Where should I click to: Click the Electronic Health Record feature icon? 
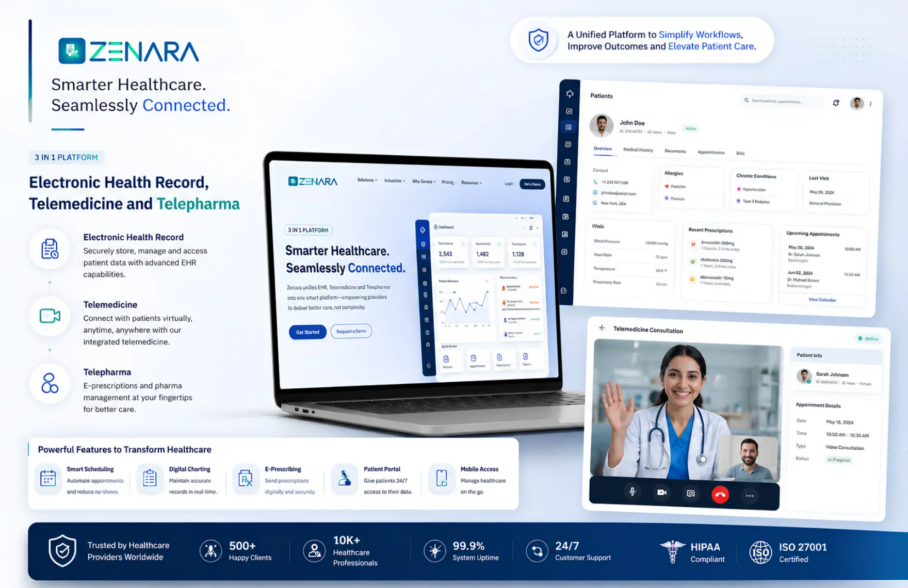click(x=50, y=249)
